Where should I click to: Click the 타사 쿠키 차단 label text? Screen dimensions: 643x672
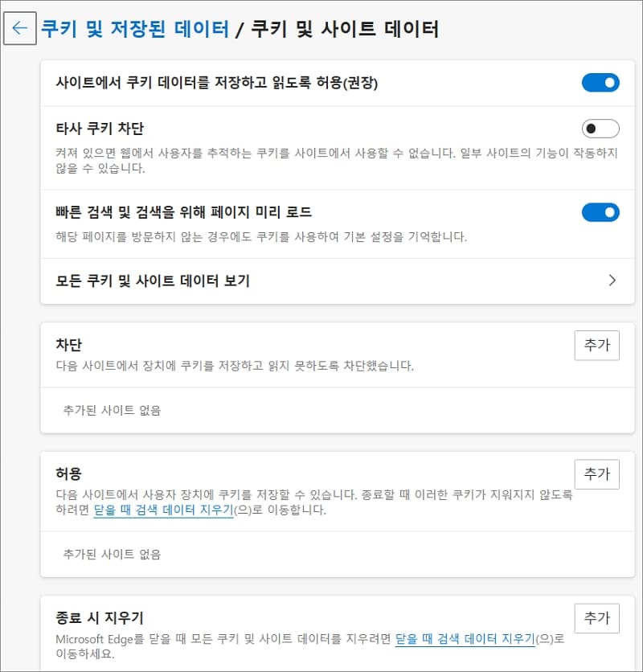click(100, 129)
